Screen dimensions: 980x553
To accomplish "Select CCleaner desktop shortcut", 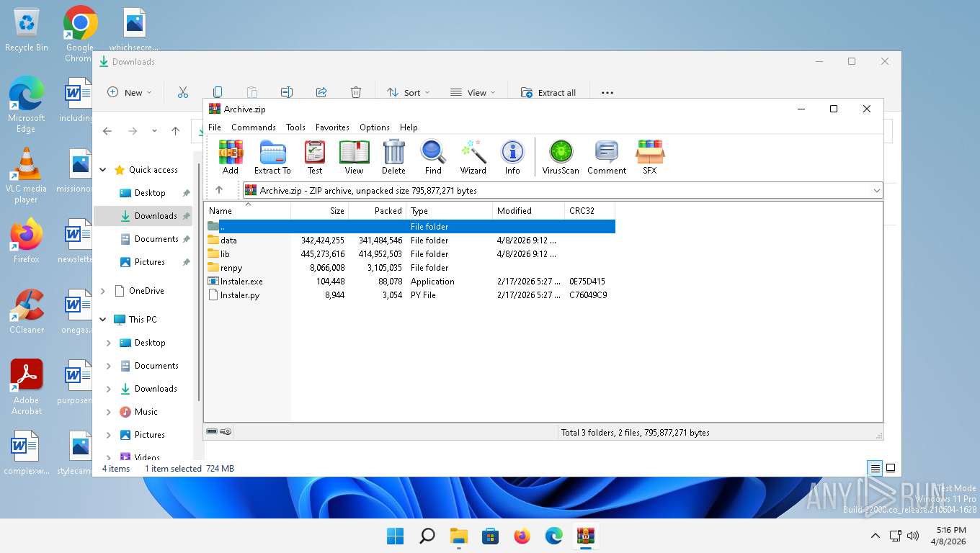I will pyautogui.click(x=27, y=312).
